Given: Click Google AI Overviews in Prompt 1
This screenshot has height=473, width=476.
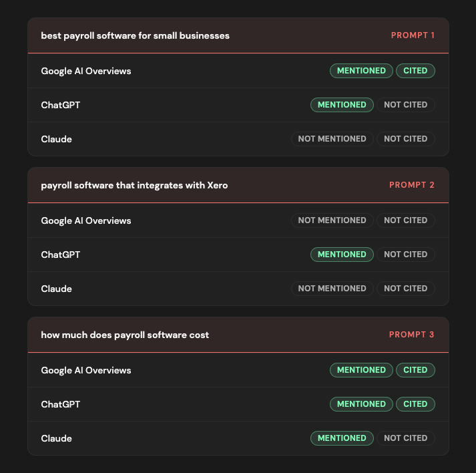Looking at the screenshot, I should point(86,71).
